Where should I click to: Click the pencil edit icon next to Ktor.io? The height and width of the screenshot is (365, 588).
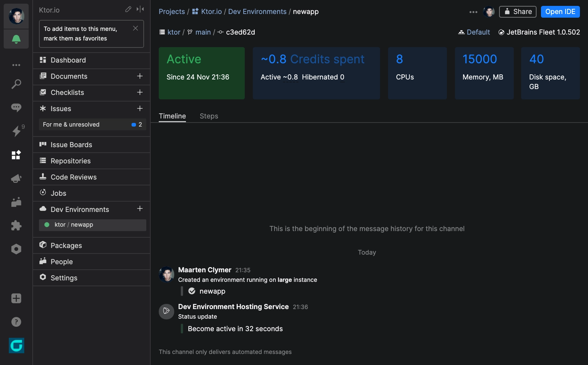(128, 9)
